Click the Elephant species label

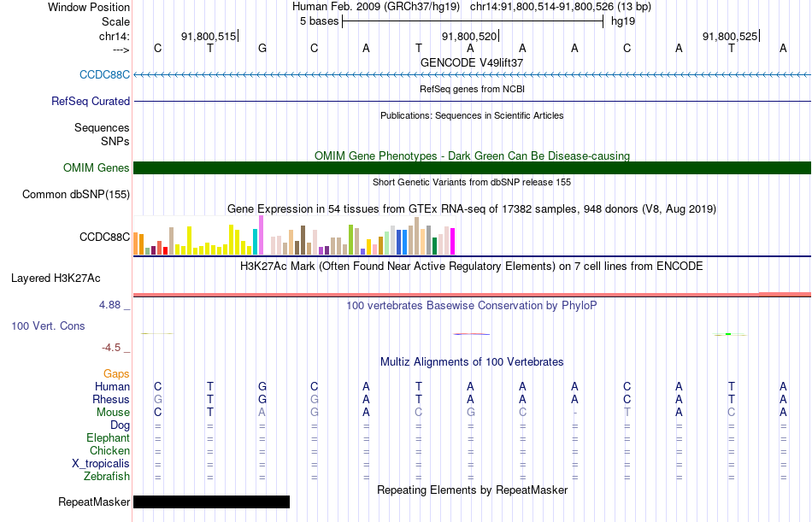click(x=108, y=438)
